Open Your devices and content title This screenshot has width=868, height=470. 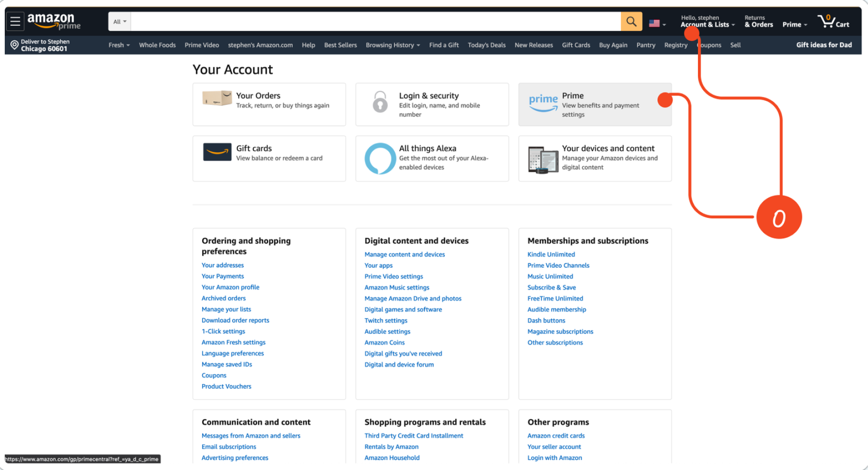[608, 148]
